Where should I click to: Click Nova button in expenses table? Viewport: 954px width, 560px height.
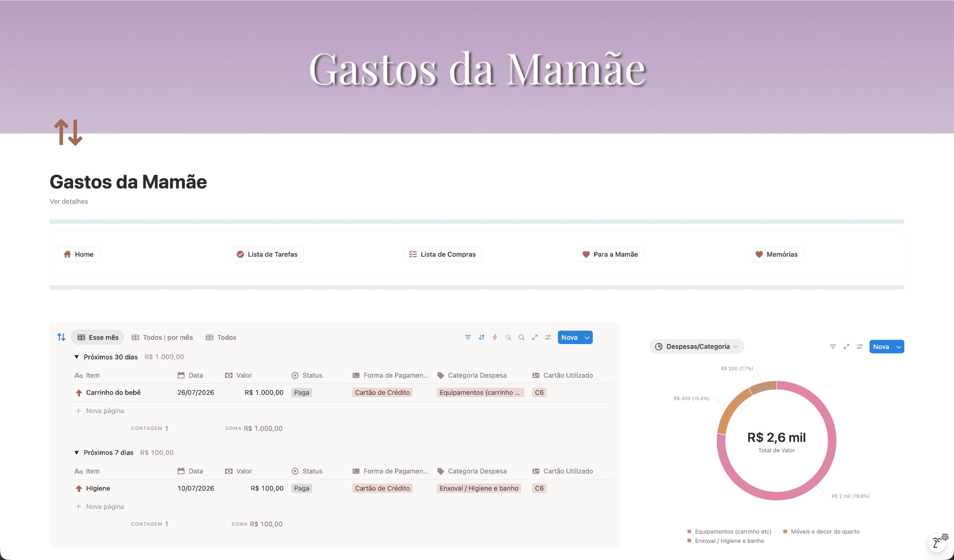point(569,338)
